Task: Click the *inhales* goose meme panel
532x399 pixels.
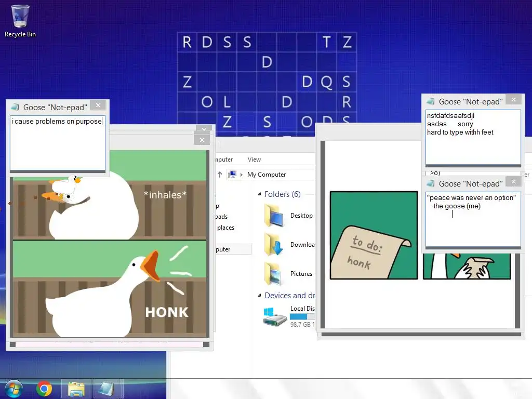Action: (x=109, y=195)
